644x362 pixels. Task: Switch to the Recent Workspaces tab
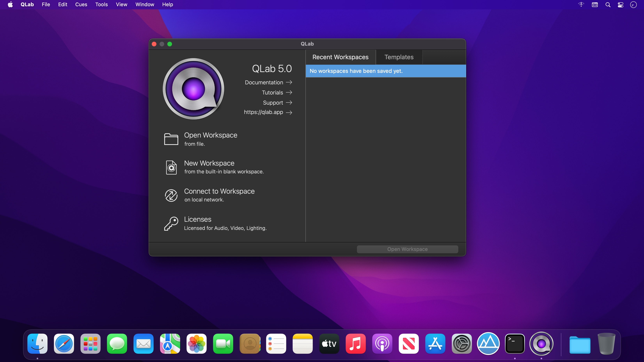pos(340,57)
